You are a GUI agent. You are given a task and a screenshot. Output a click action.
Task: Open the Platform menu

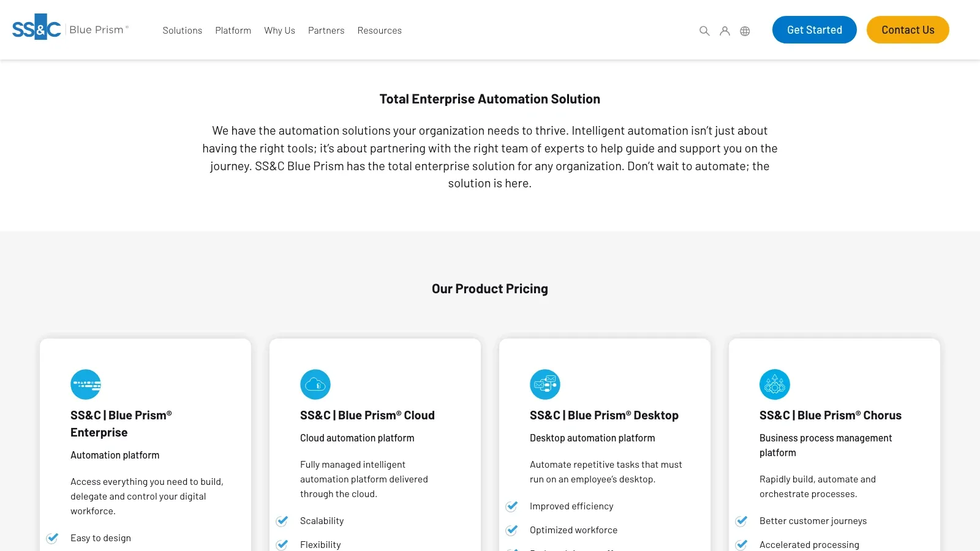pyautogui.click(x=233, y=31)
